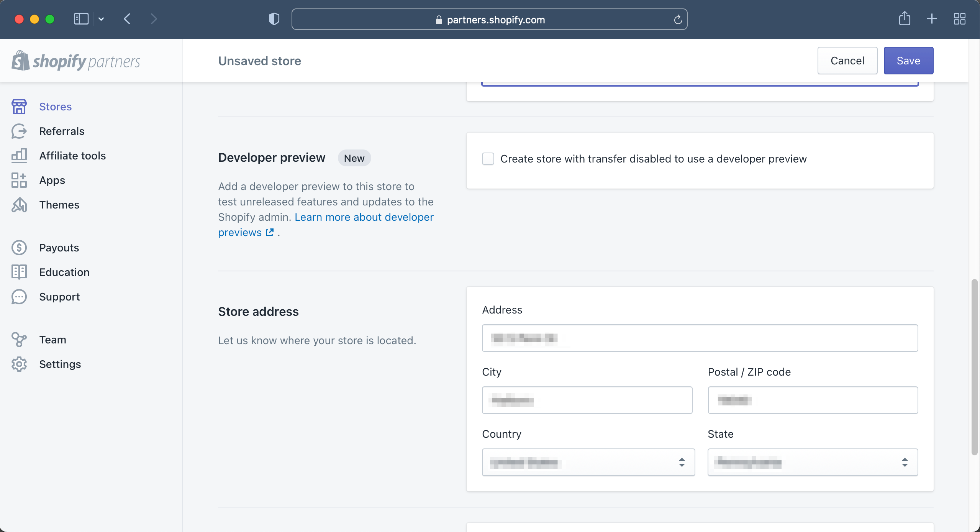Click the Themes brush icon
980x532 pixels.
(19, 205)
